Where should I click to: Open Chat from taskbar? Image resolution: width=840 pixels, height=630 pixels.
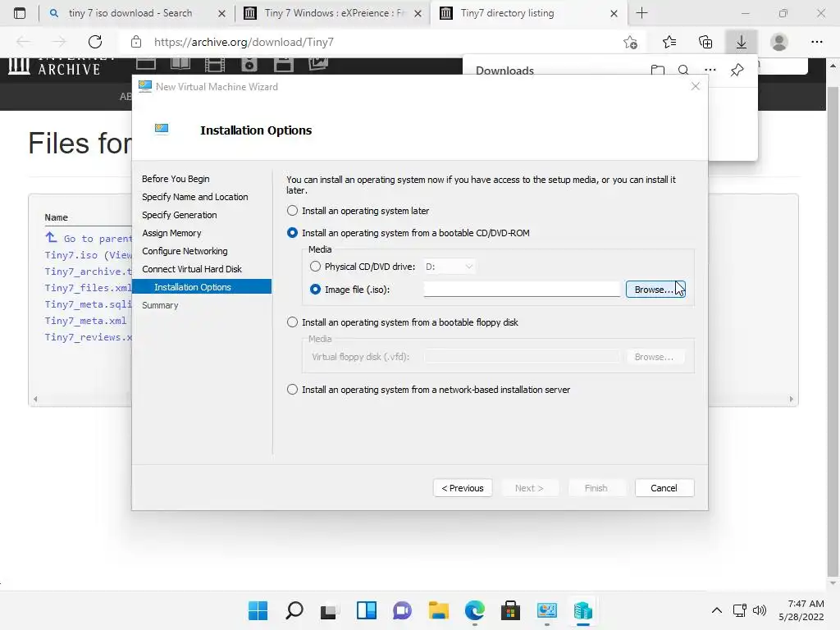click(402, 610)
